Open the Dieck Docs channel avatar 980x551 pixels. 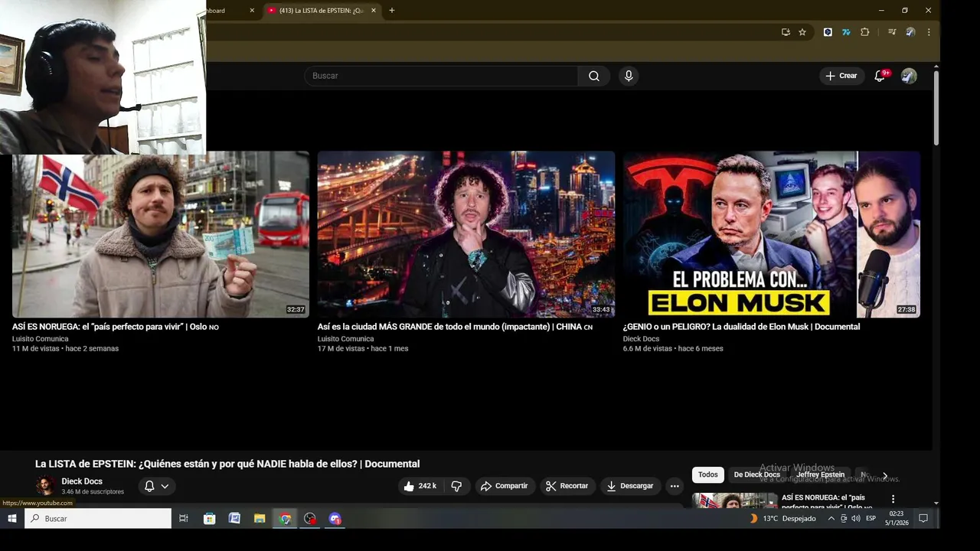tap(45, 486)
